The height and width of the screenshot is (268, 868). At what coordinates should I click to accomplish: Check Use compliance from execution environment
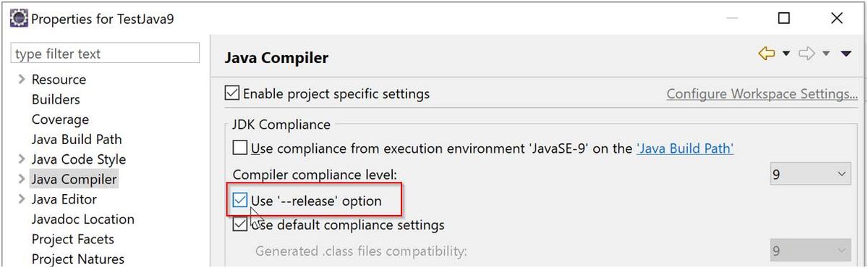[x=240, y=148]
